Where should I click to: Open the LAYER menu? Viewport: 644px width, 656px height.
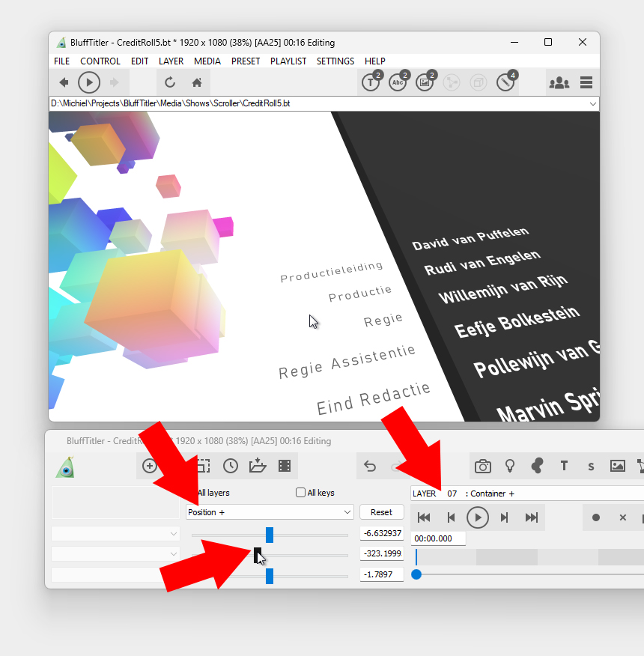[x=171, y=61]
